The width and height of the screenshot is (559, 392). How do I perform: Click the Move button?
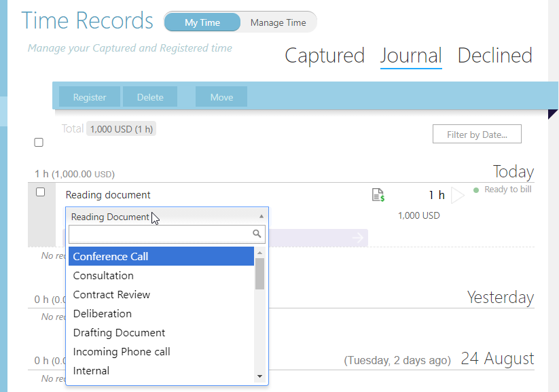(x=221, y=97)
